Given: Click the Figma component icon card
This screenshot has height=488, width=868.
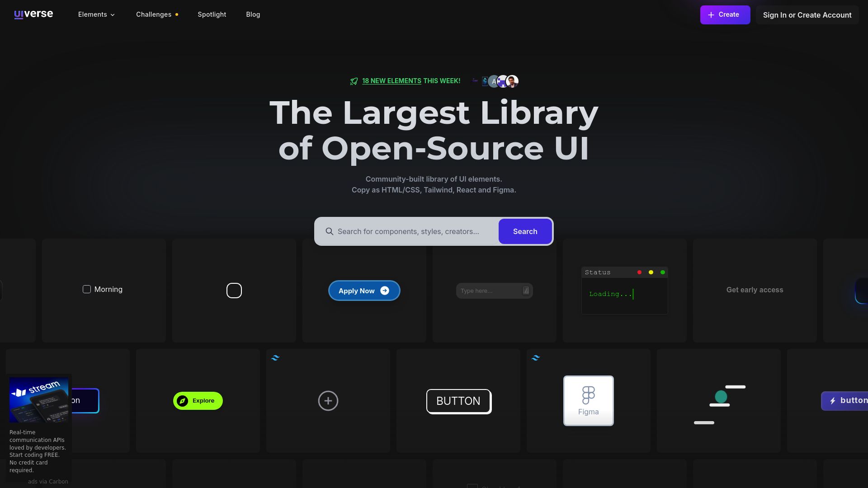Looking at the screenshot, I should (589, 400).
